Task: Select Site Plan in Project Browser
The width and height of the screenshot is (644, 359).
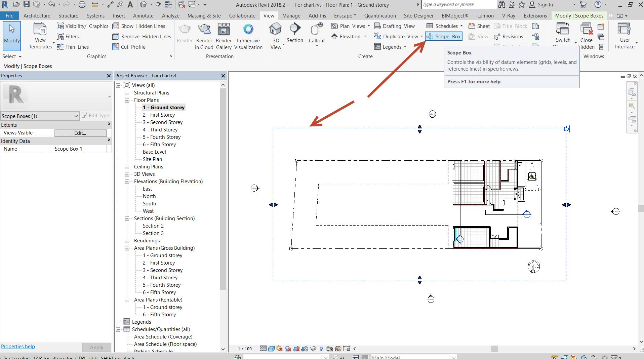Action: pyautogui.click(x=152, y=159)
